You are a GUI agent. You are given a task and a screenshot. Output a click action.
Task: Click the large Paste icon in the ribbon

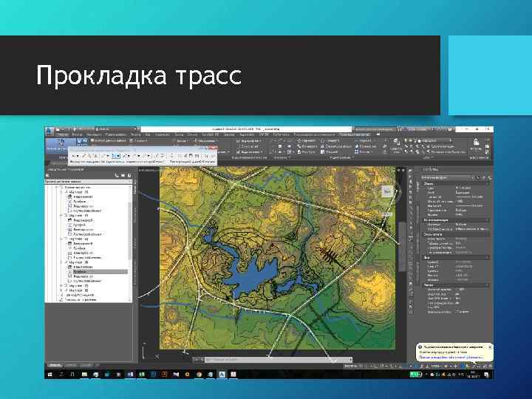point(476,144)
